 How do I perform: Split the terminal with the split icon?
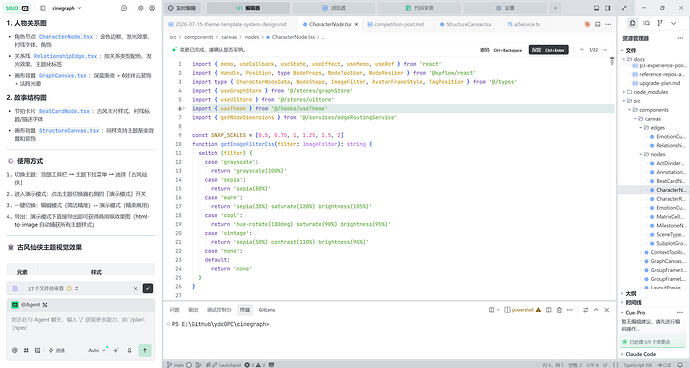tap(548, 310)
